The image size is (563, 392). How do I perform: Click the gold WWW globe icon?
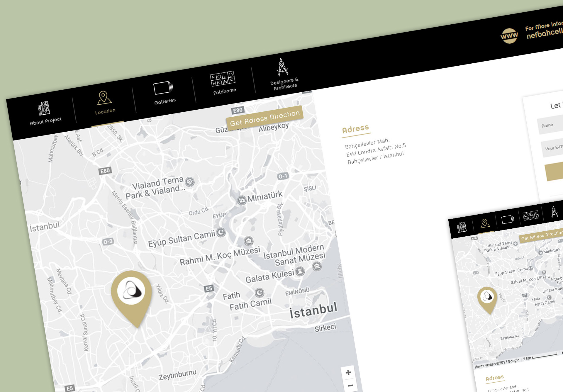coord(509,36)
